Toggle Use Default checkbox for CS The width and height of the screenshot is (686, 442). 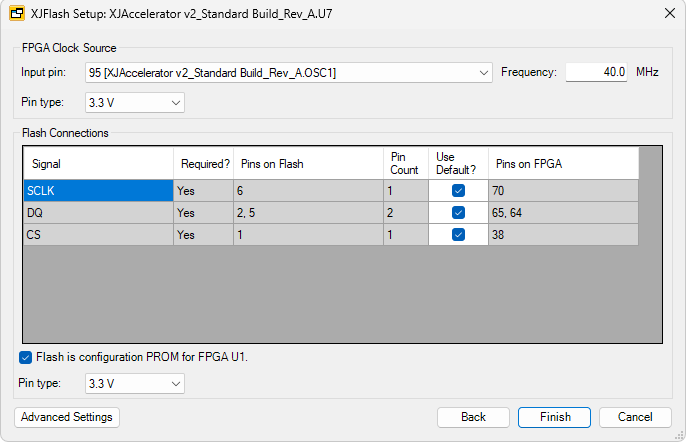pos(458,234)
